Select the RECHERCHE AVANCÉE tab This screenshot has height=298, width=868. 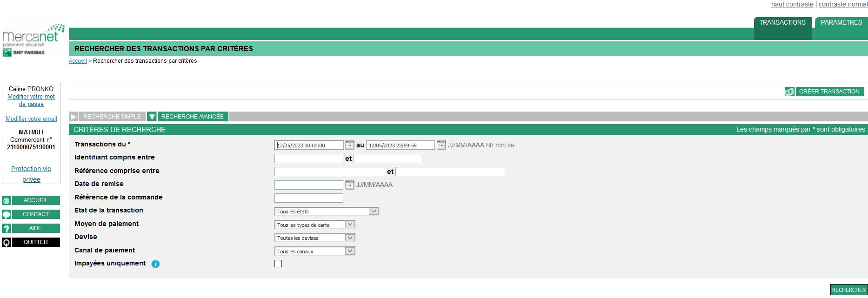tap(193, 117)
